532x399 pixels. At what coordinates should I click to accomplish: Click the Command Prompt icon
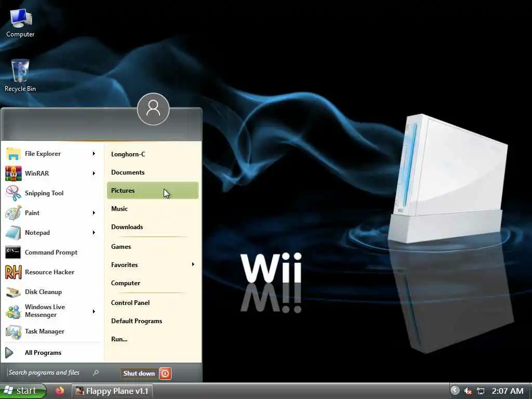tap(13, 252)
